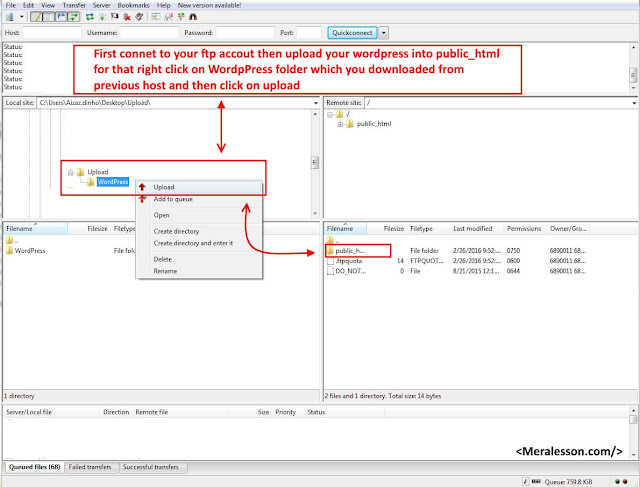The image size is (640, 487).
Task: Click into the Username input field
Action: 149,33
